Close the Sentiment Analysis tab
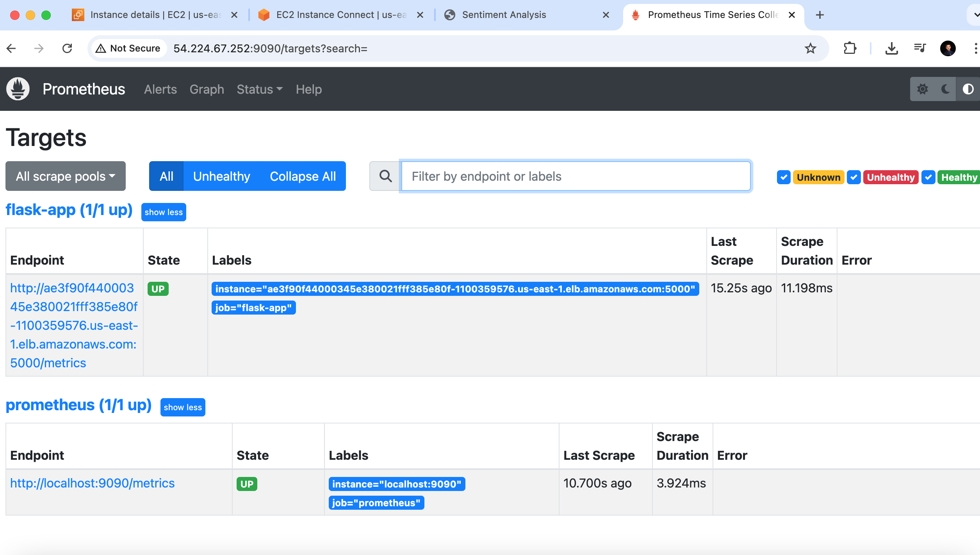Screen dimensions: 980x555 (606, 15)
